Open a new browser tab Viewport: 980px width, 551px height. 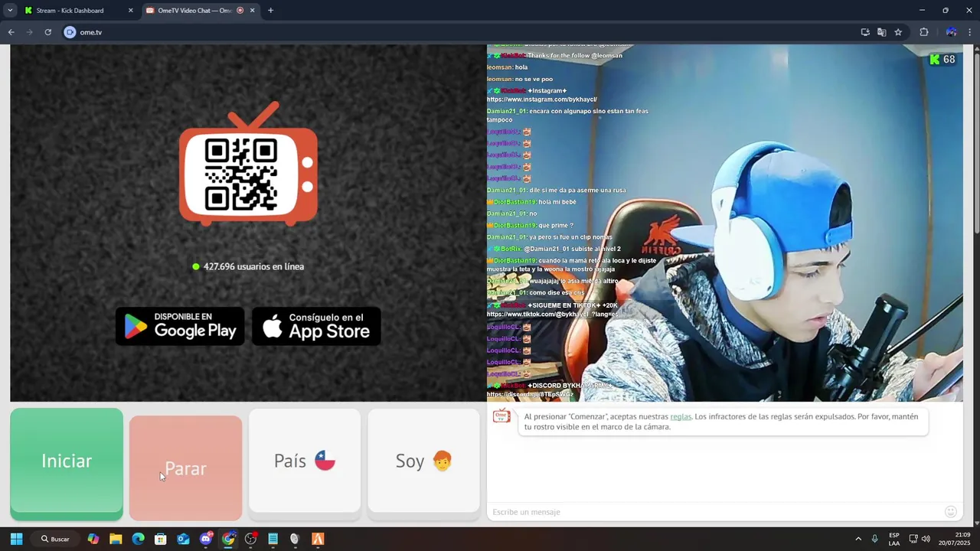point(270,11)
